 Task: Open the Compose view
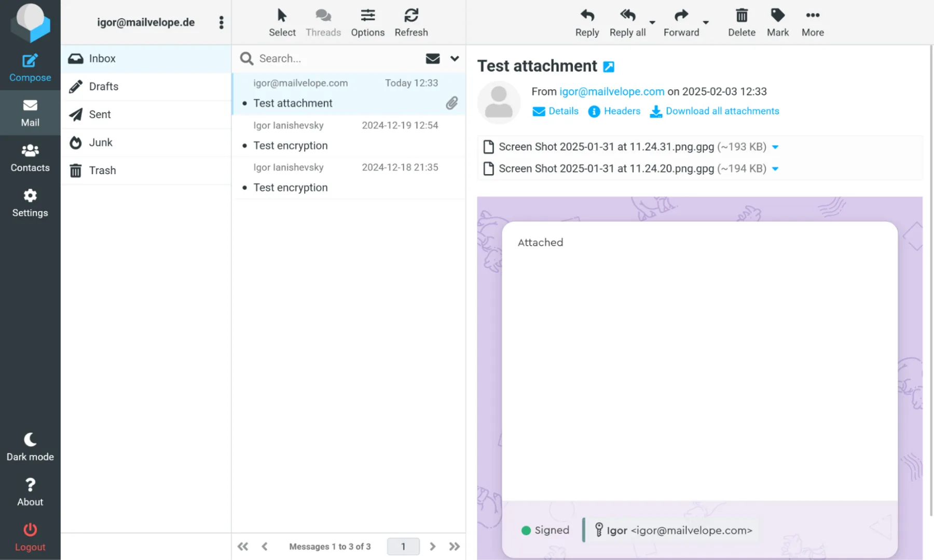(x=30, y=67)
